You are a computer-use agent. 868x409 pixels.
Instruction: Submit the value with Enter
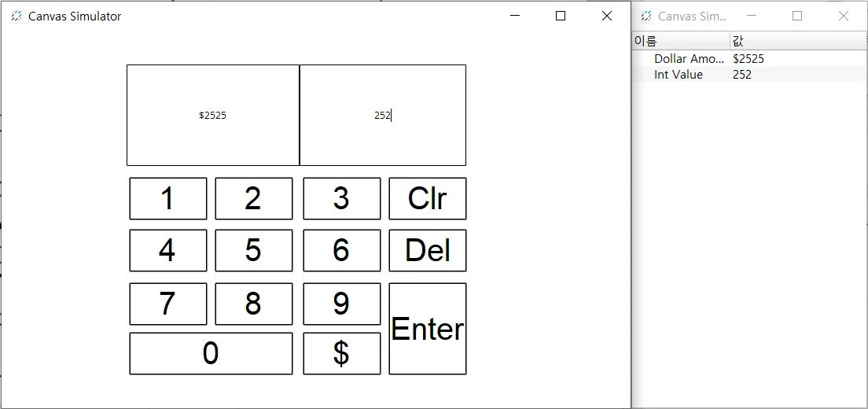tap(427, 329)
